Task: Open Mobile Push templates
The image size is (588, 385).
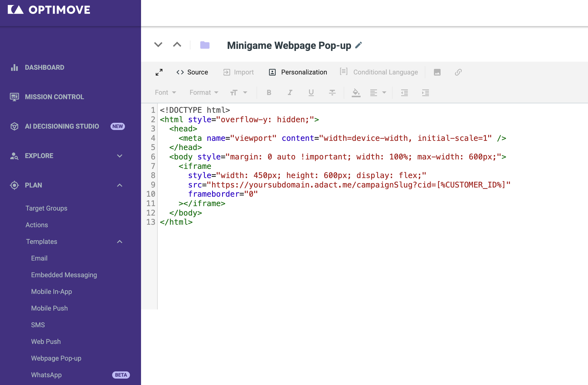Action: pos(49,308)
